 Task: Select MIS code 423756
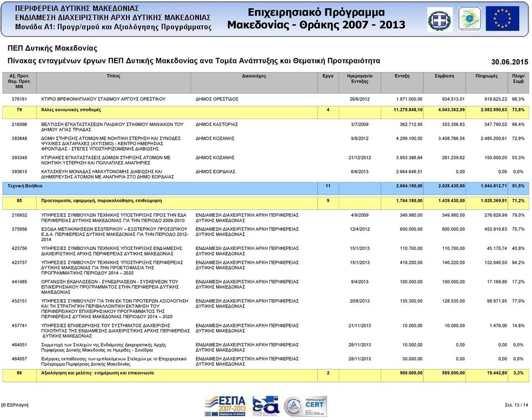tap(19, 248)
